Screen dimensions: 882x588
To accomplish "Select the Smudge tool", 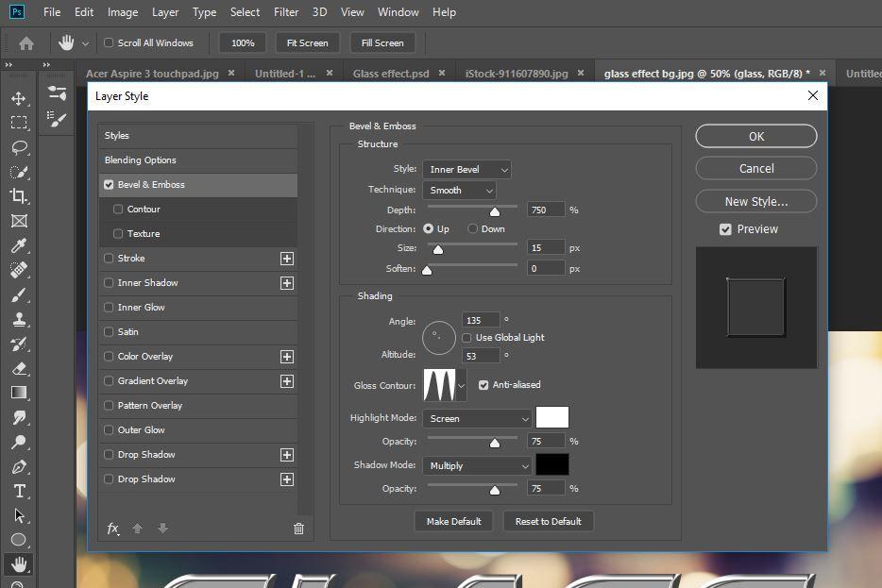I will click(19, 418).
